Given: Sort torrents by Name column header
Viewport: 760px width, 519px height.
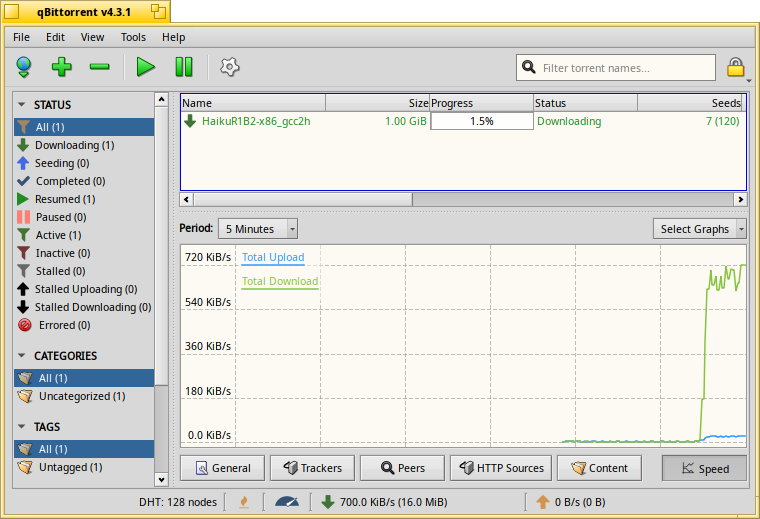Looking at the screenshot, I should click(x=253, y=103).
